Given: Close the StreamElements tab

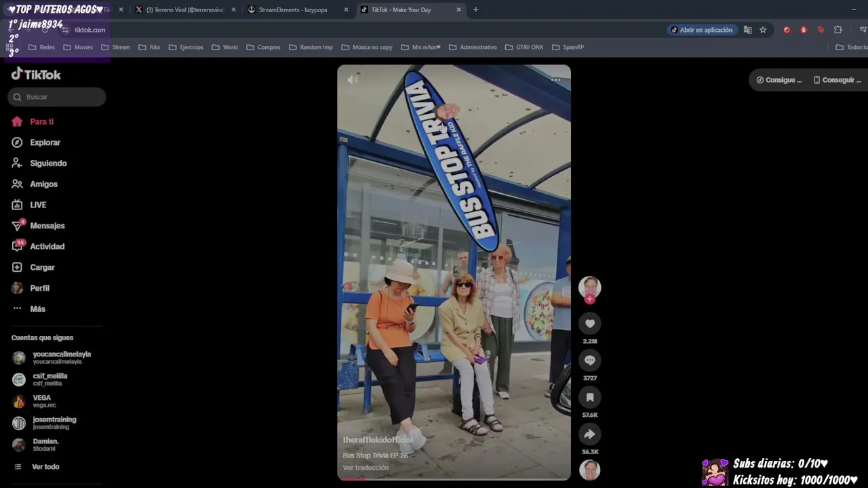Looking at the screenshot, I should coord(346,9).
